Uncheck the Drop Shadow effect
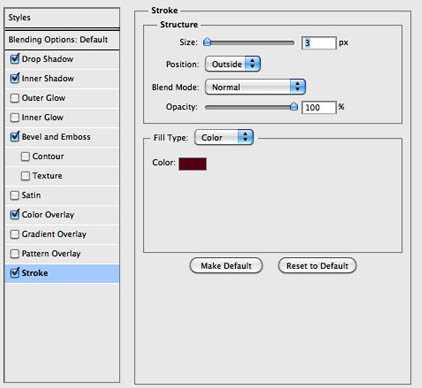 pos(14,59)
